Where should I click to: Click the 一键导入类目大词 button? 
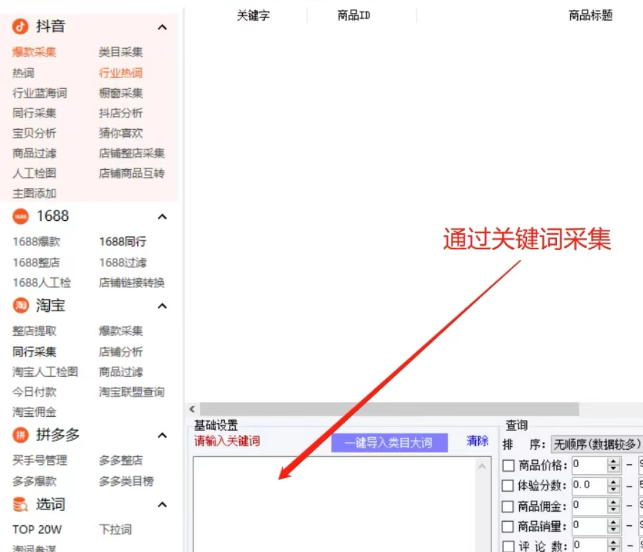[x=389, y=443]
